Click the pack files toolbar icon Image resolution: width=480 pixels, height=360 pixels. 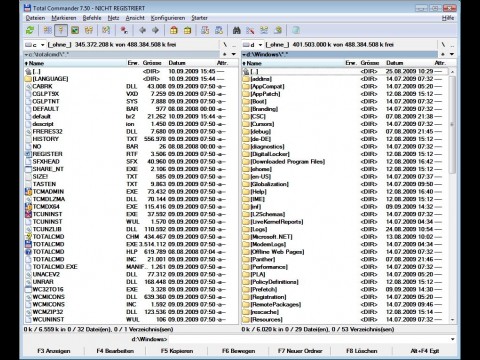174,31
